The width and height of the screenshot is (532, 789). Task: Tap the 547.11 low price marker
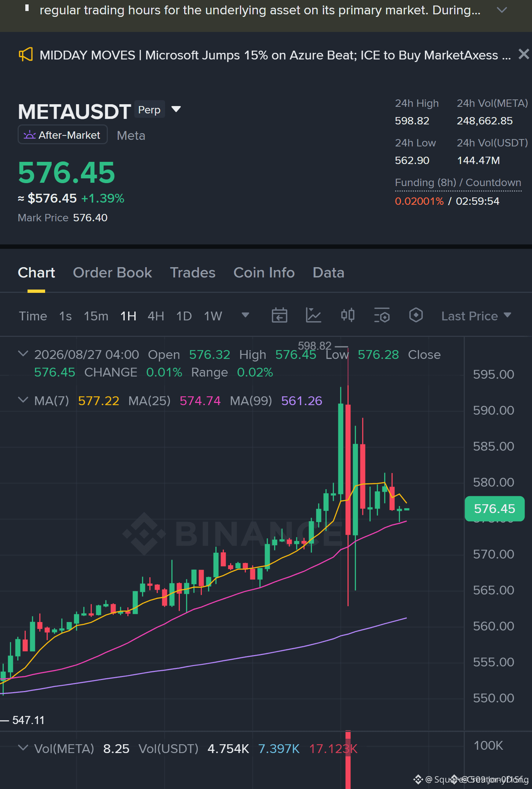click(28, 720)
